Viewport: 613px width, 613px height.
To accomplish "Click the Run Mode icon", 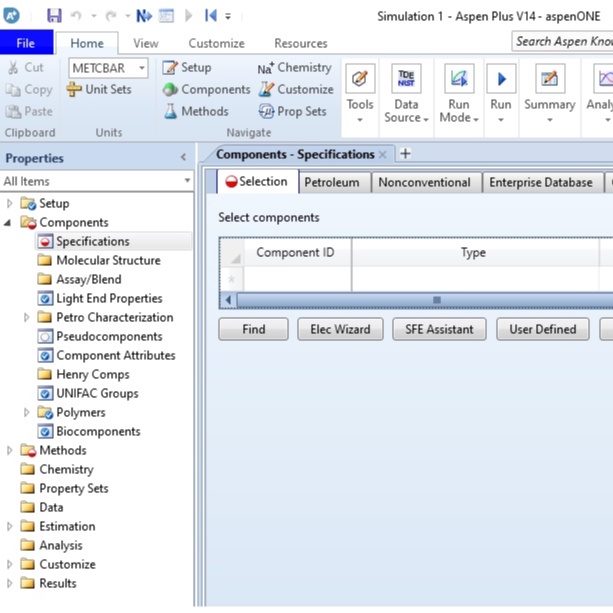I will (460, 80).
